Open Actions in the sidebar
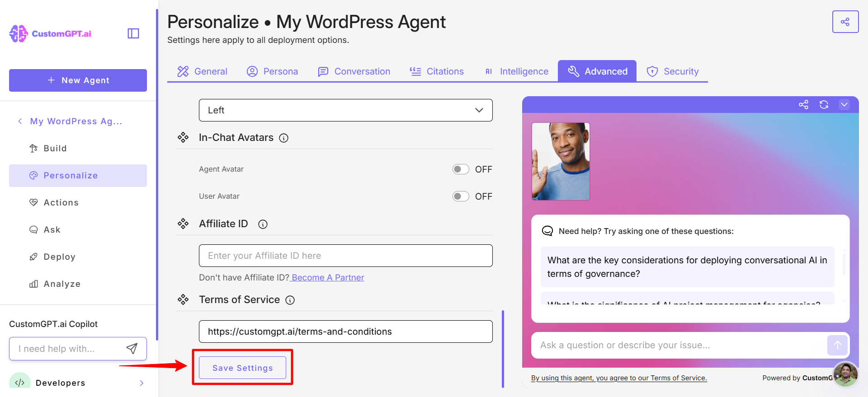Viewport: 868px width, 397px height. tap(78, 203)
